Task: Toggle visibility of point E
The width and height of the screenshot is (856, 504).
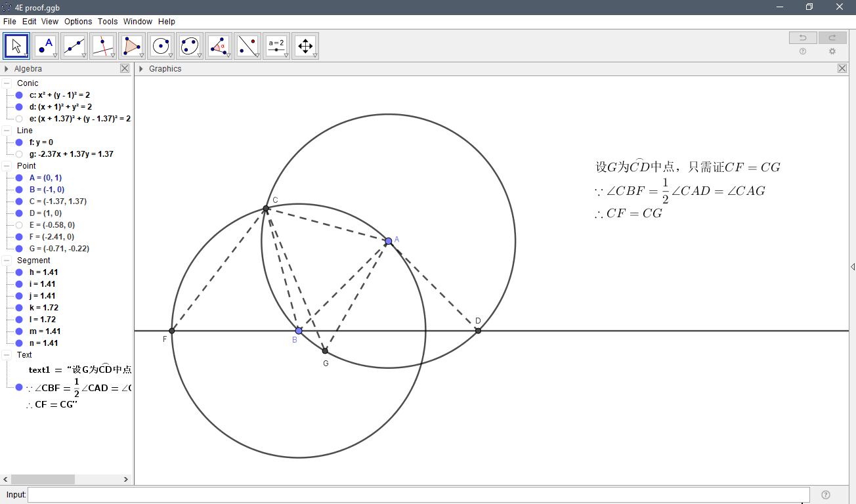Action: pyautogui.click(x=18, y=224)
